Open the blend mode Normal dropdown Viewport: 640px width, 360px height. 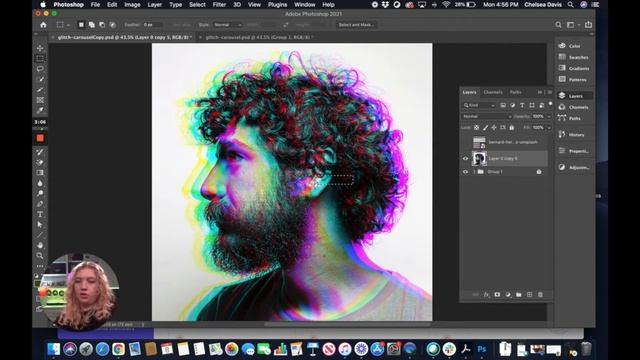tap(487, 116)
